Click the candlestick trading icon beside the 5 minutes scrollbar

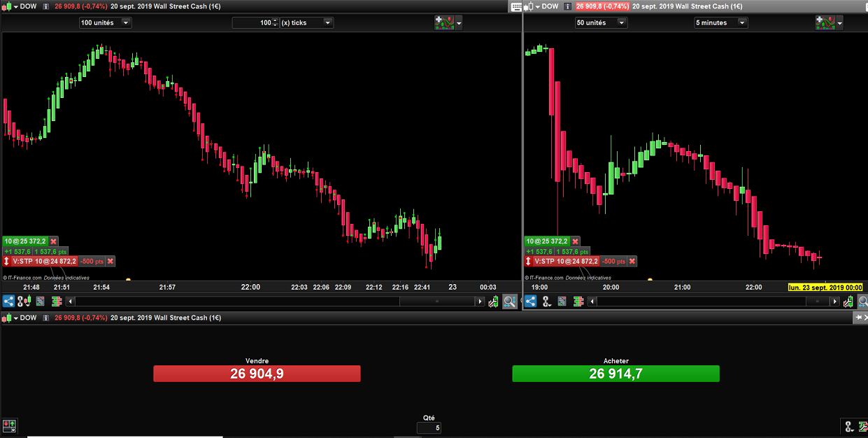click(x=849, y=302)
